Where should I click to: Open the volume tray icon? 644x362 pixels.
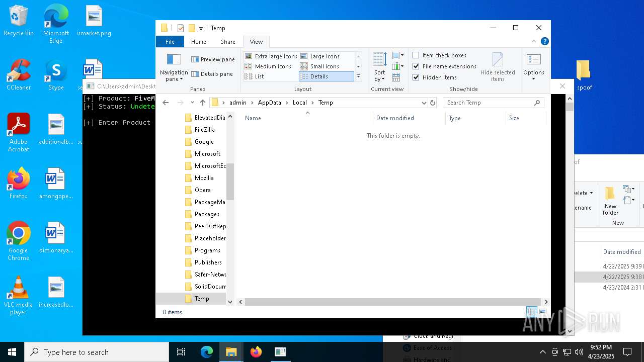[x=579, y=352]
